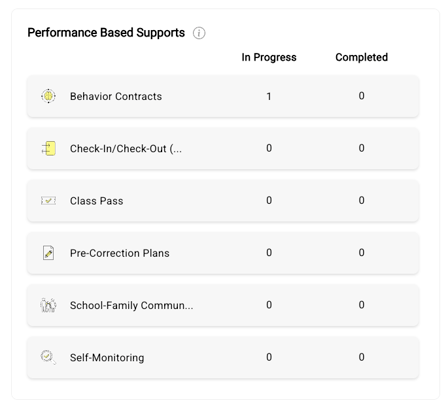Click the Behavior Contracts completed count

(361, 96)
